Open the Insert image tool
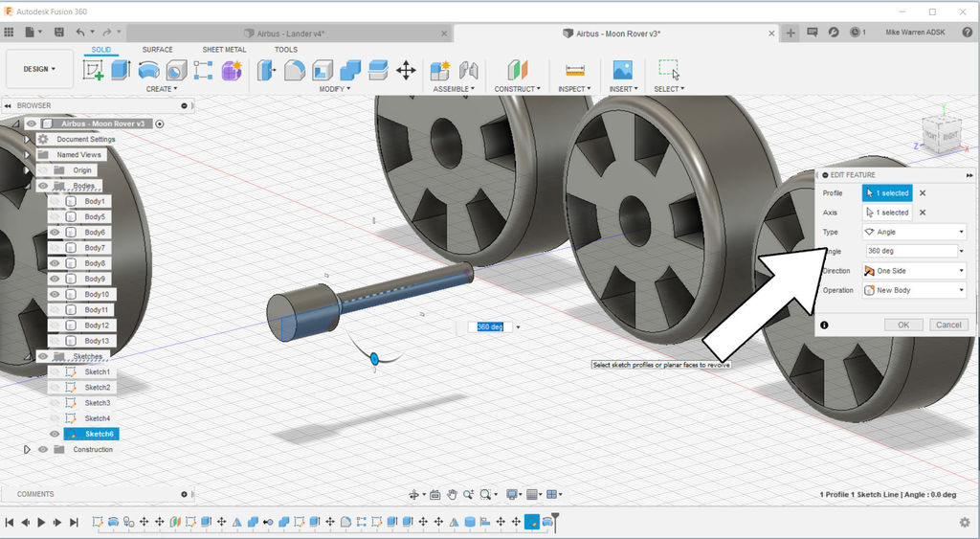The width and height of the screenshot is (980, 539). pos(622,70)
